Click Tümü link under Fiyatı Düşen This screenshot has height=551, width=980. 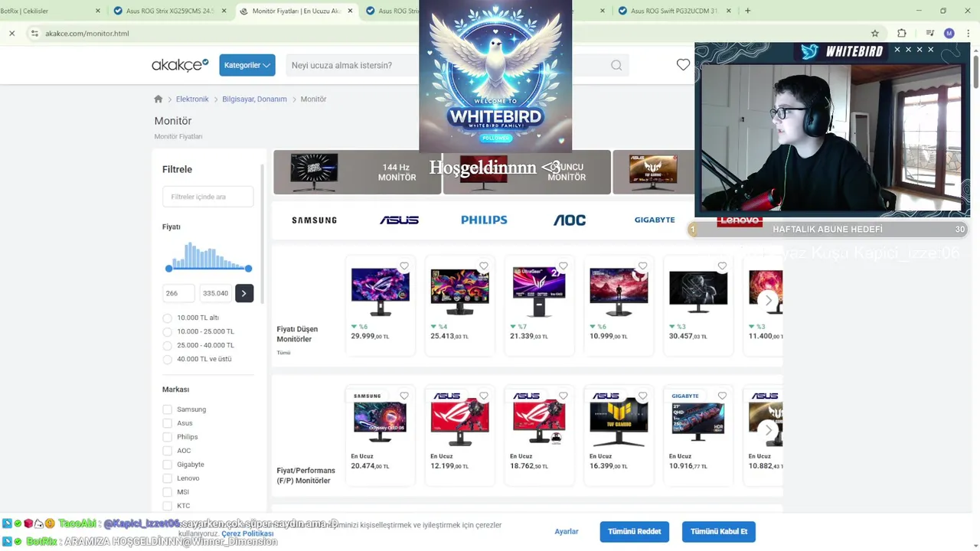click(283, 353)
